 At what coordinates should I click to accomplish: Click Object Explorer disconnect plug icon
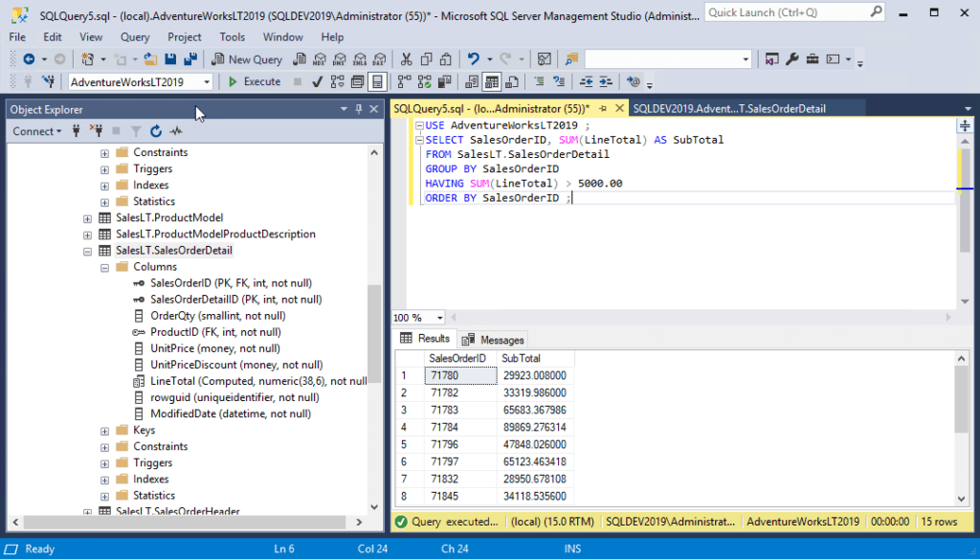click(96, 131)
